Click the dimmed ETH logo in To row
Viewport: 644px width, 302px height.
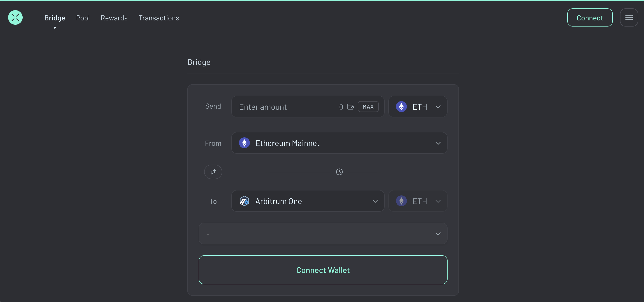pyautogui.click(x=401, y=201)
